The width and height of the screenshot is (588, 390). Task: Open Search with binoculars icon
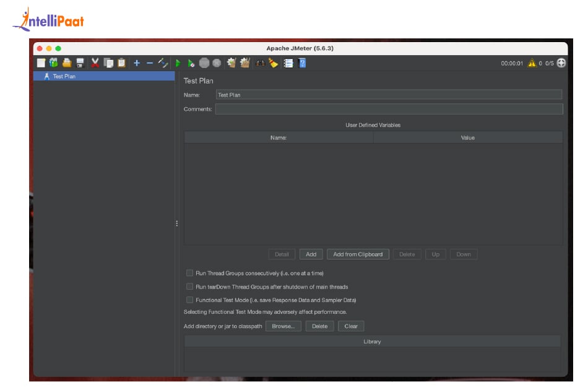pos(260,63)
